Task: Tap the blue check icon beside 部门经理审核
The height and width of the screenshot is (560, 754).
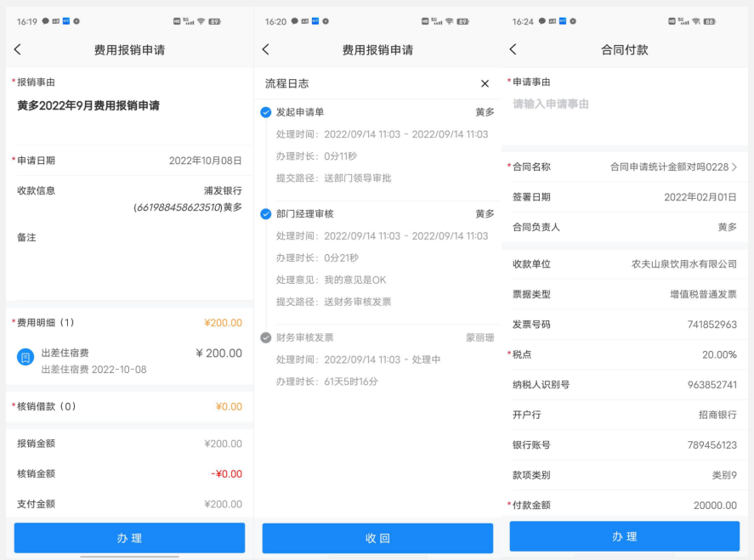Action: tap(266, 214)
